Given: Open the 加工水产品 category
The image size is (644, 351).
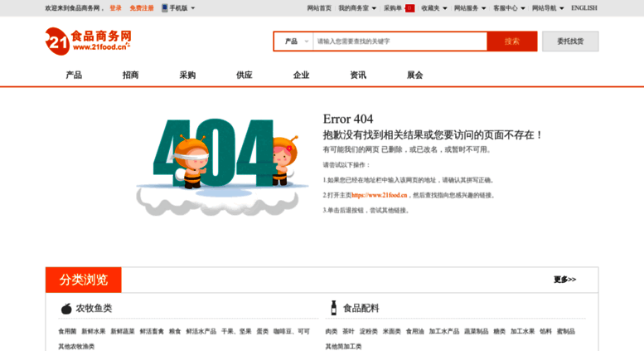Looking at the screenshot, I should click(x=444, y=331).
